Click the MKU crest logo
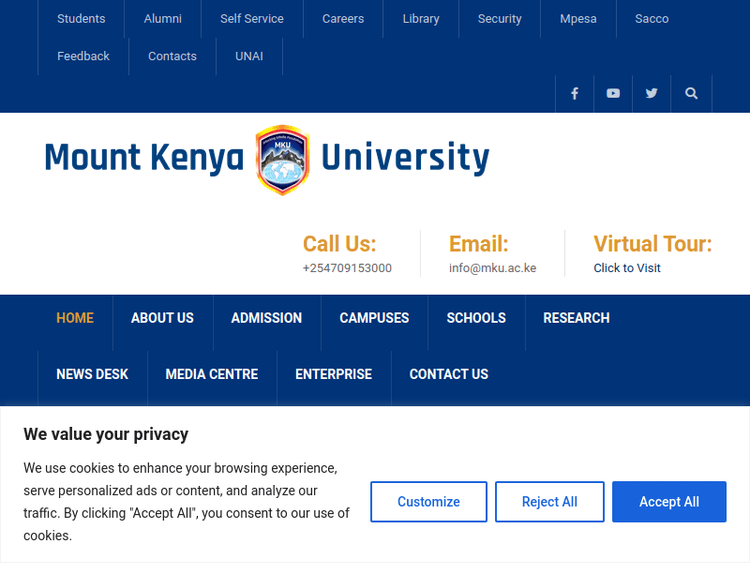 pos(283,160)
